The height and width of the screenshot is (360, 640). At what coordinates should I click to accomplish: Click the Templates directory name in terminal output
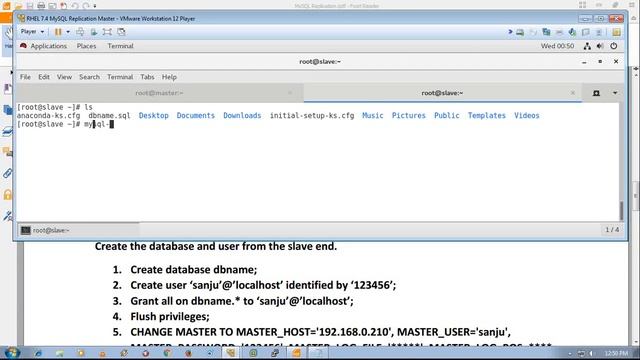tap(487, 116)
